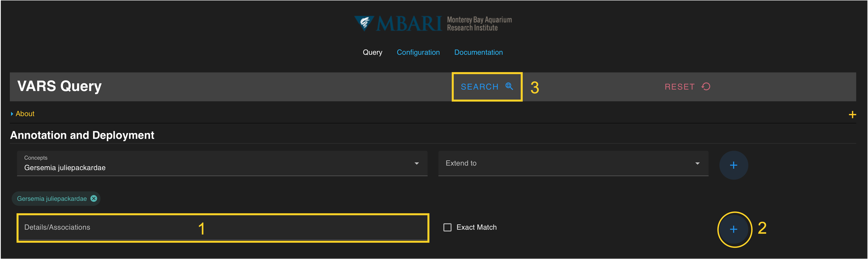Click the SEARCH button text
868x259 pixels.
click(479, 87)
